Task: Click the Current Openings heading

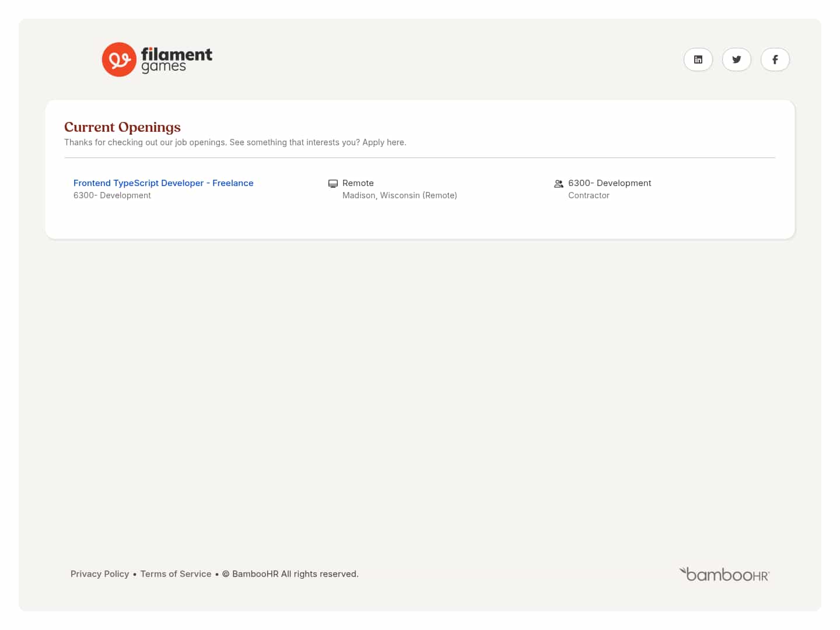Action: 123,127
